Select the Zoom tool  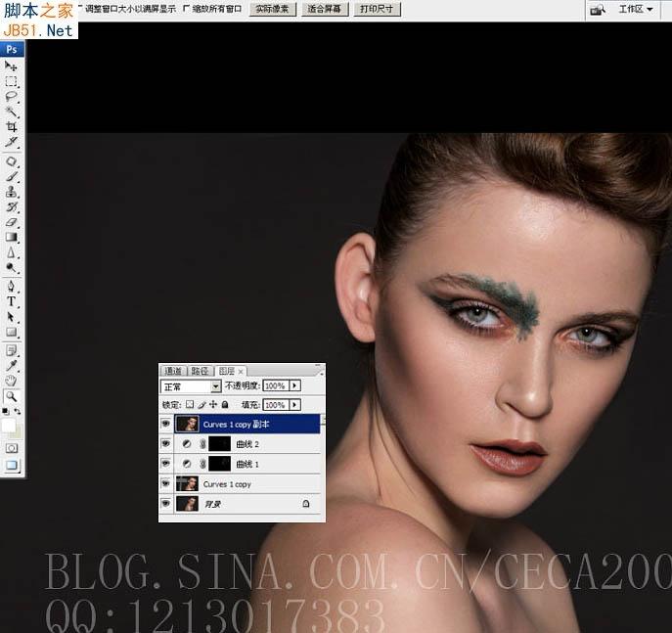(11, 396)
